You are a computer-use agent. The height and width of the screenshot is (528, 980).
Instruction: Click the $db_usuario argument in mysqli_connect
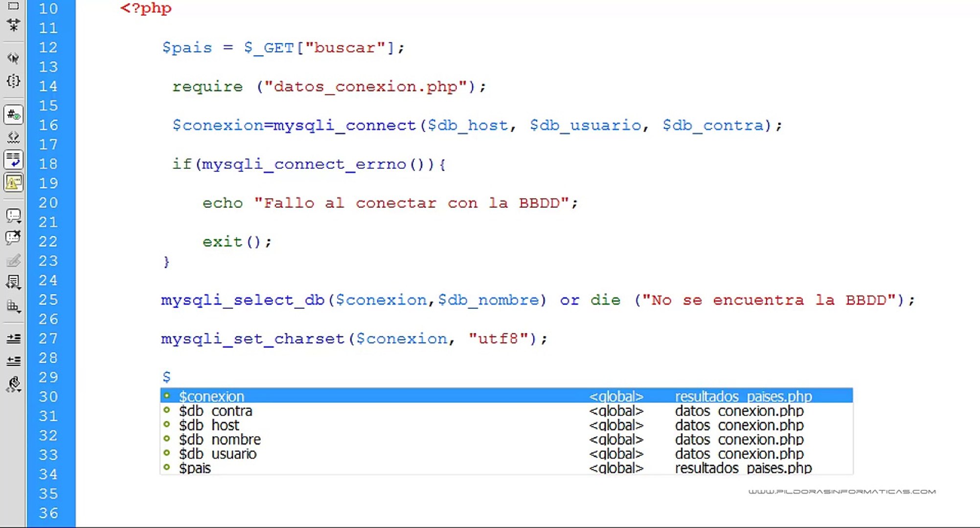[x=586, y=125]
